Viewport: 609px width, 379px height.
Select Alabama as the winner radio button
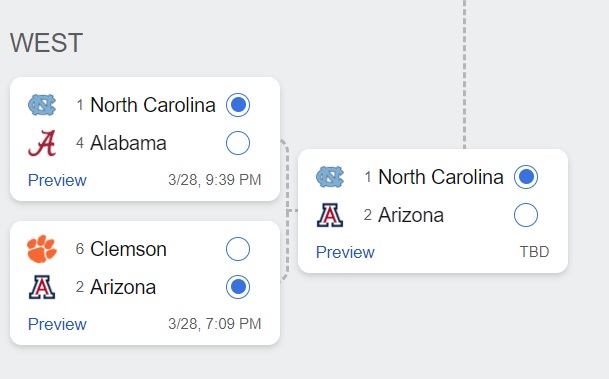point(238,143)
